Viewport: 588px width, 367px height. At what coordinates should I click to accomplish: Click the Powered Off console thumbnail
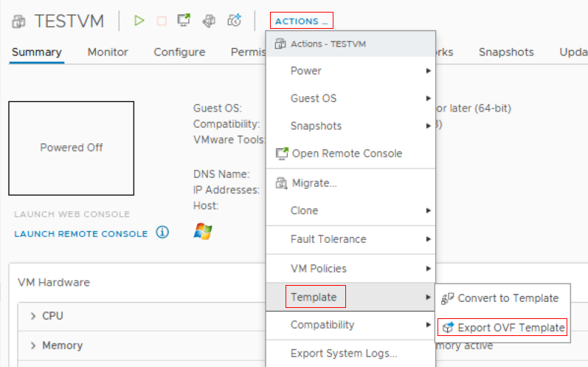tap(72, 148)
